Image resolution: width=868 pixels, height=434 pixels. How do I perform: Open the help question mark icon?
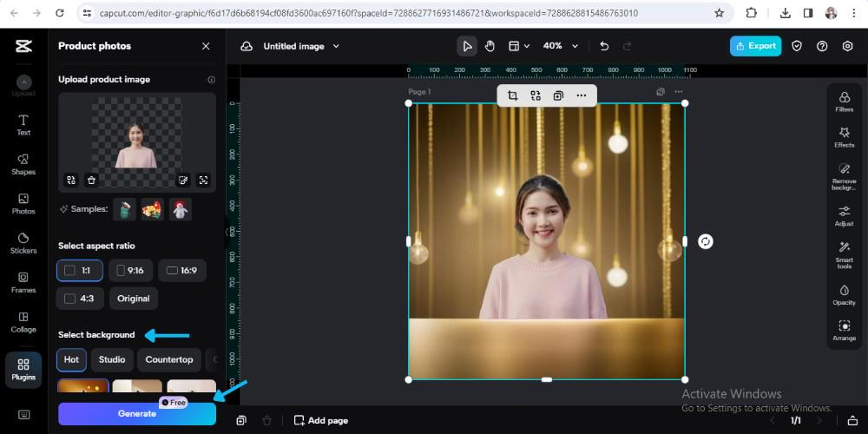[822, 47]
